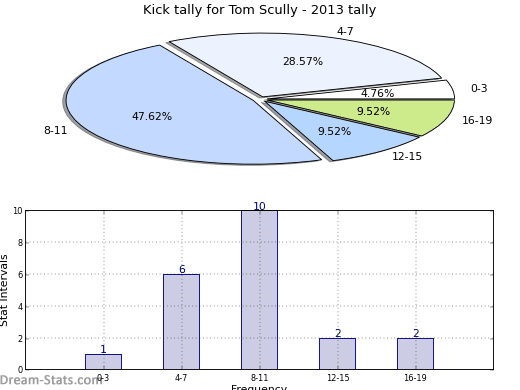This screenshot has width=520, height=390.
Task: Select the 16-19 bar with value 2
Action: click(416, 354)
